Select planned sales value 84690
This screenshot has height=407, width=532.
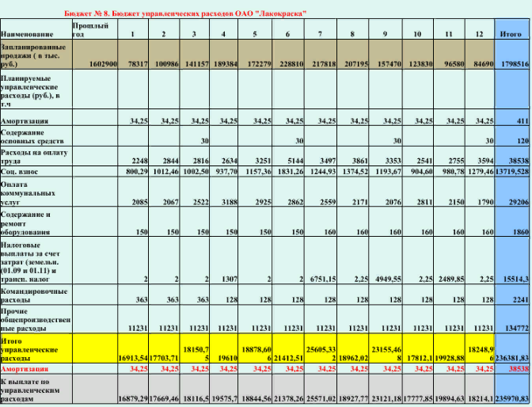(x=483, y=64)
